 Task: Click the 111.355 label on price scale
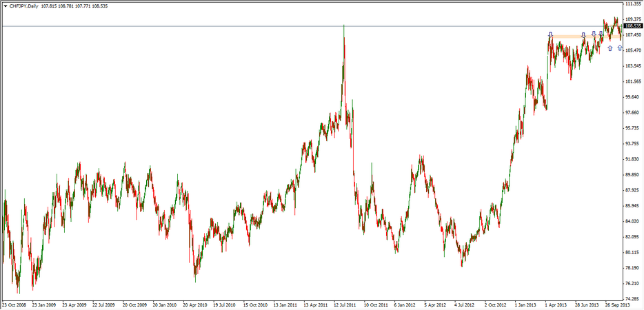633,3
